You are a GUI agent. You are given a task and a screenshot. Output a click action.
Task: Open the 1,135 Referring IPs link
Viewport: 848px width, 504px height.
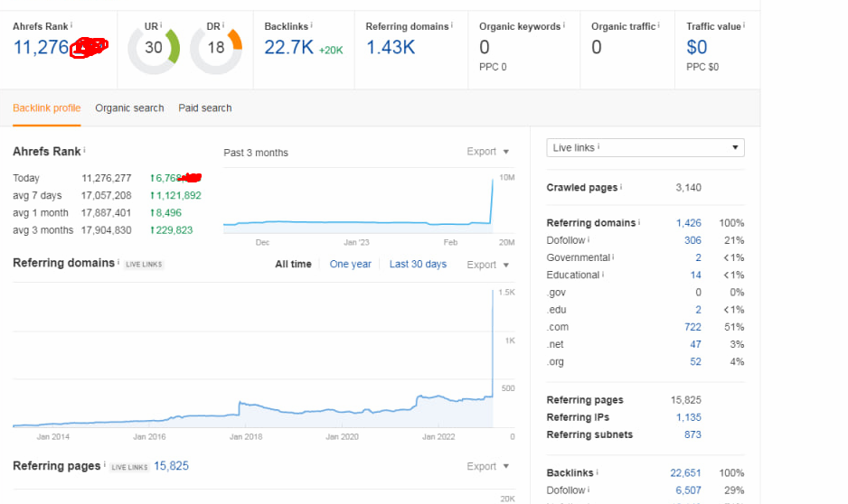689,417
